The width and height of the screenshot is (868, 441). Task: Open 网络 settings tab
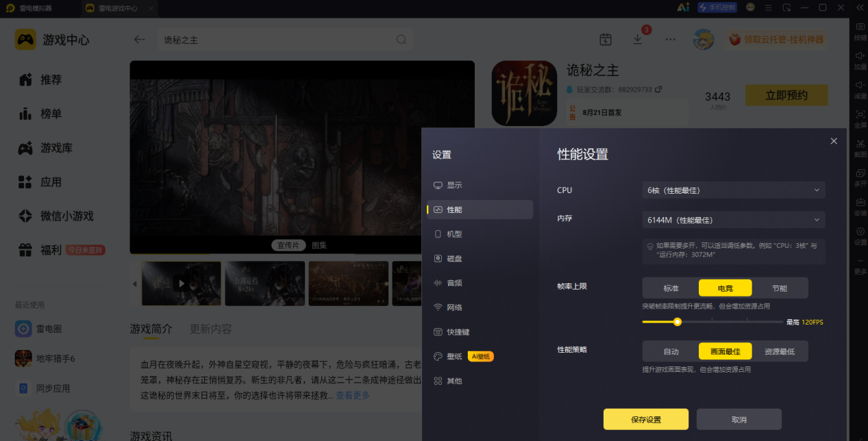coord(480,307)
